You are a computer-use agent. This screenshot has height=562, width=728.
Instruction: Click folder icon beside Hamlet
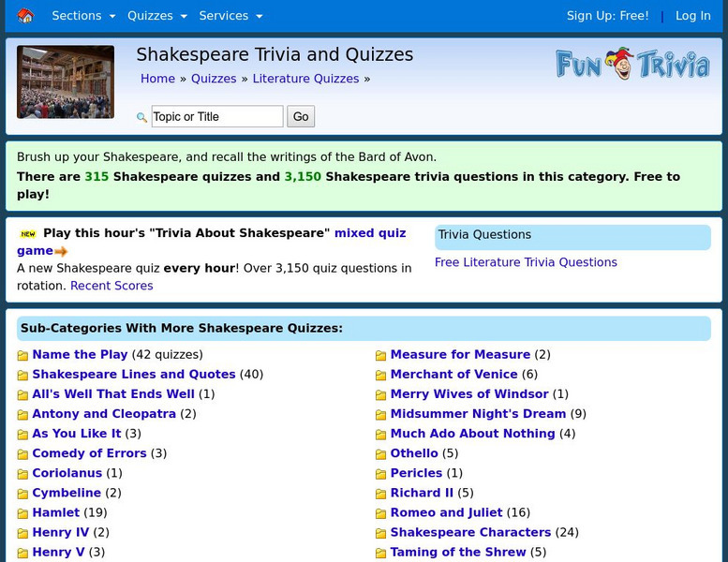[x=22, y=513]
